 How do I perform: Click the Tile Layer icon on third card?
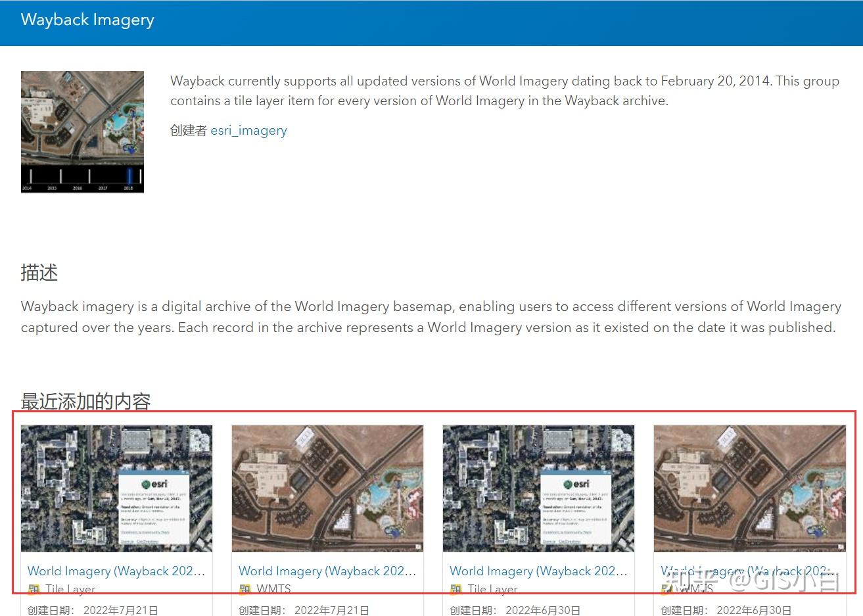click(456, 589)
